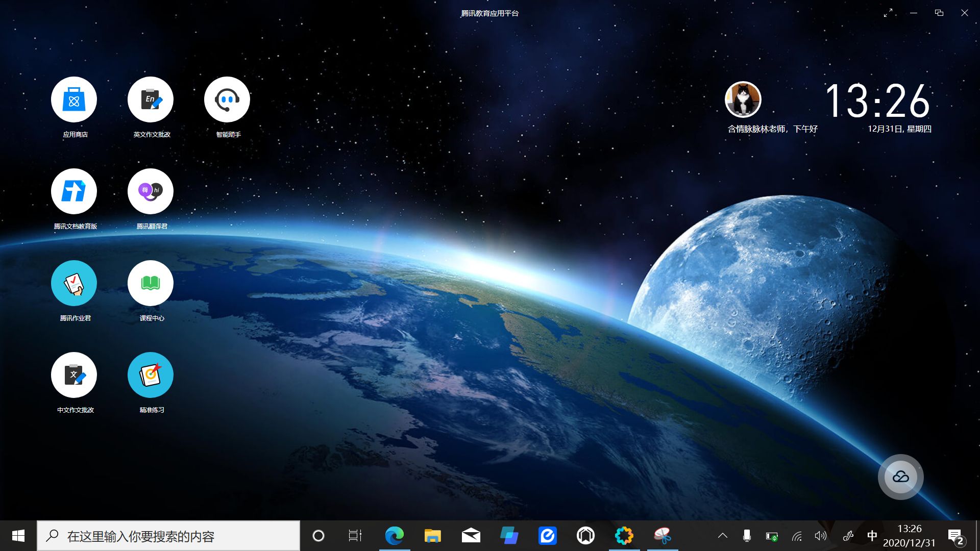
Task: Click the 12月31日, 星期四 date text
Action: 899,129
